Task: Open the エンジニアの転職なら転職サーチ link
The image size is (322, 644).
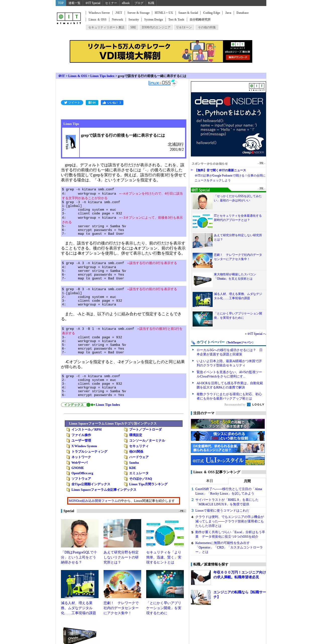Action: (239, 595)
